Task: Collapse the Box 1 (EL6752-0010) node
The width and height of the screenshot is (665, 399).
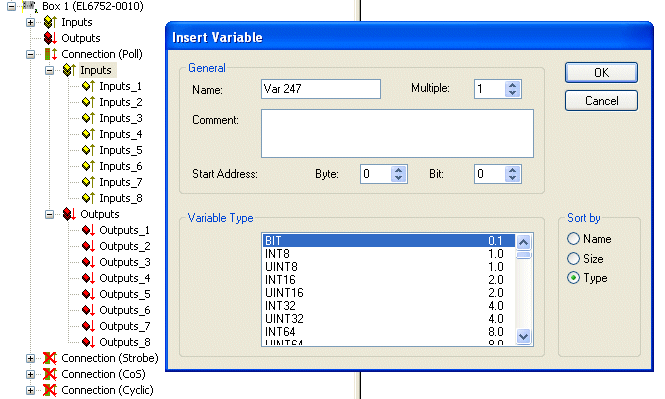Action: pyautogui.click(x=11, y=6)
